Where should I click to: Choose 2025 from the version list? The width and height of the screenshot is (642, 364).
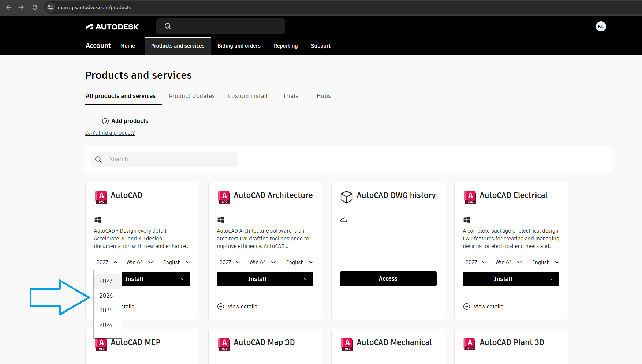(108, 310)
